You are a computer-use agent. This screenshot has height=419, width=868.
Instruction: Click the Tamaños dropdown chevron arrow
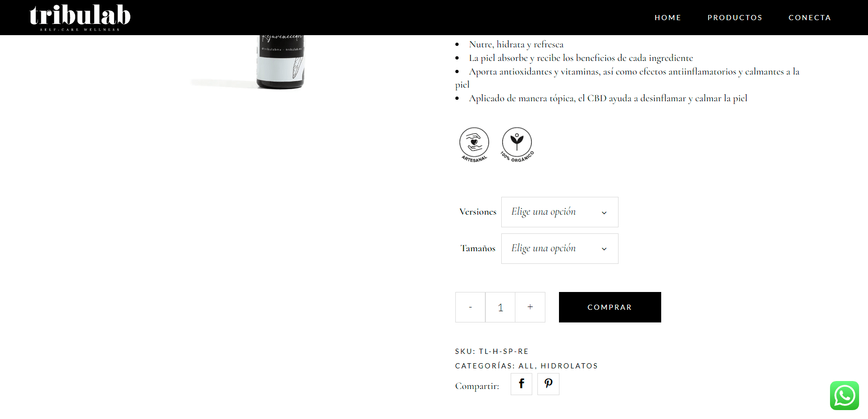click(x=604, y=249)
